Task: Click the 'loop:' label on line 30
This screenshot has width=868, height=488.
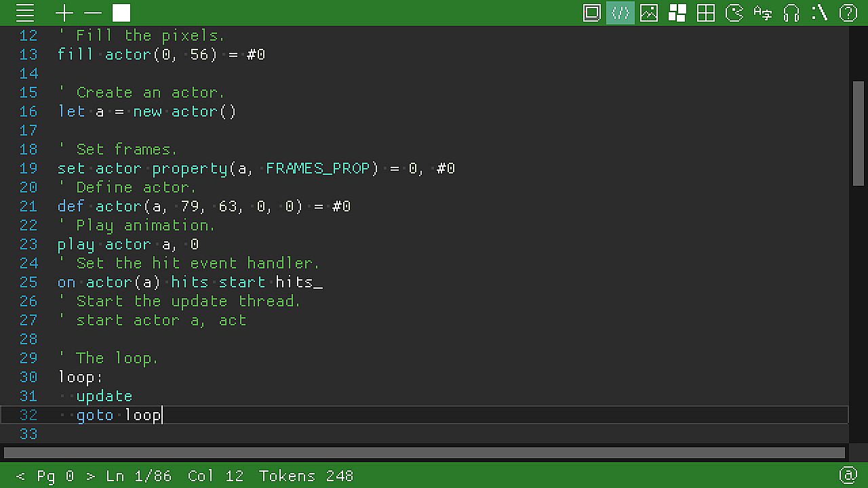Action: [81, 377]
